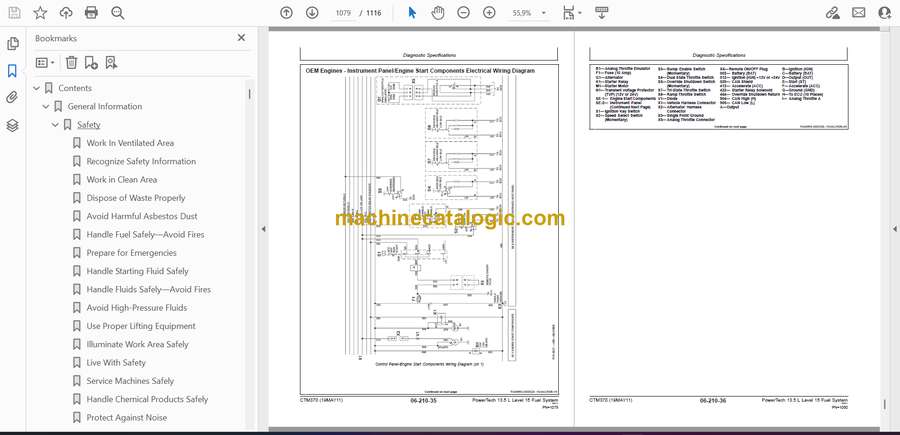The height and width of the screenshot is (435, 900).
Task: Click the Save file icon
Action: (14, 13)
